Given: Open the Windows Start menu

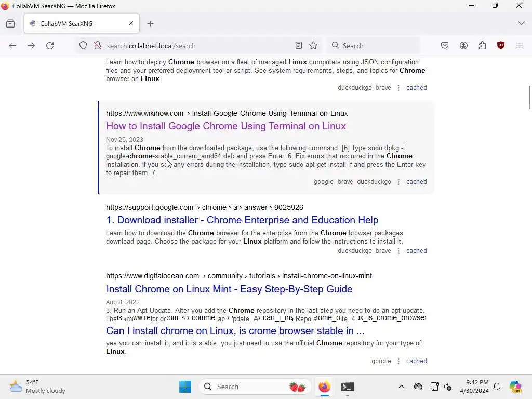Looking at the screenshot, I should [185, 387].
